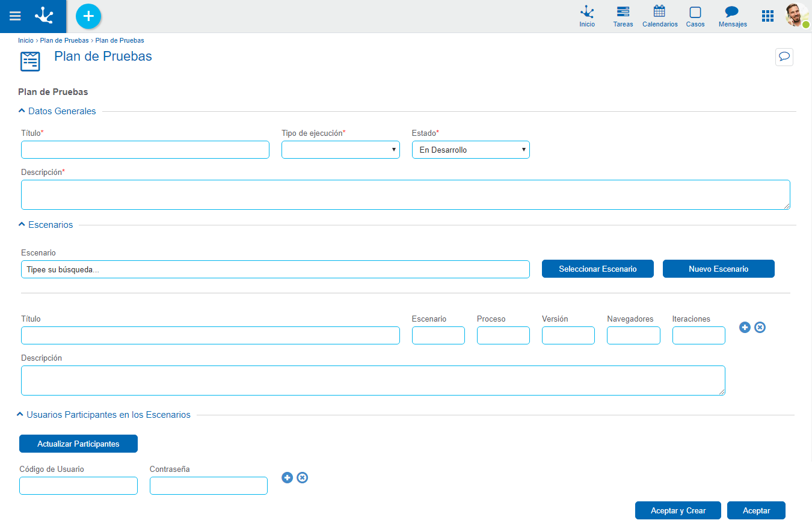Click the Seleccionar Escenario button

click(597, 269)
